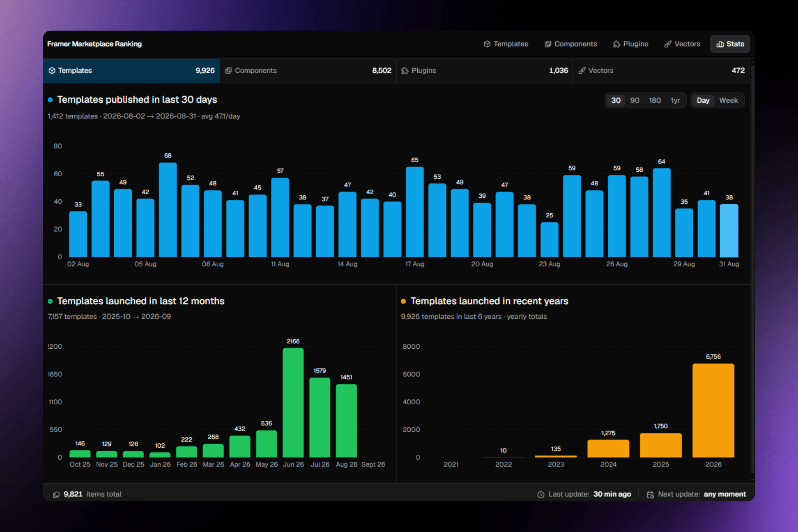Click the '9,821 items total' text
This screenshot has width=798, height=532.
[x=92, y=494]
